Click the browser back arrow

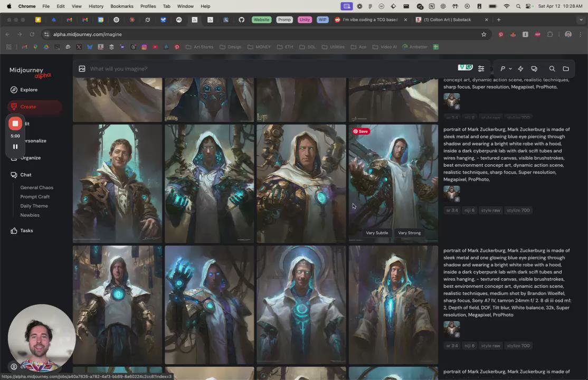tap(7, 34)
